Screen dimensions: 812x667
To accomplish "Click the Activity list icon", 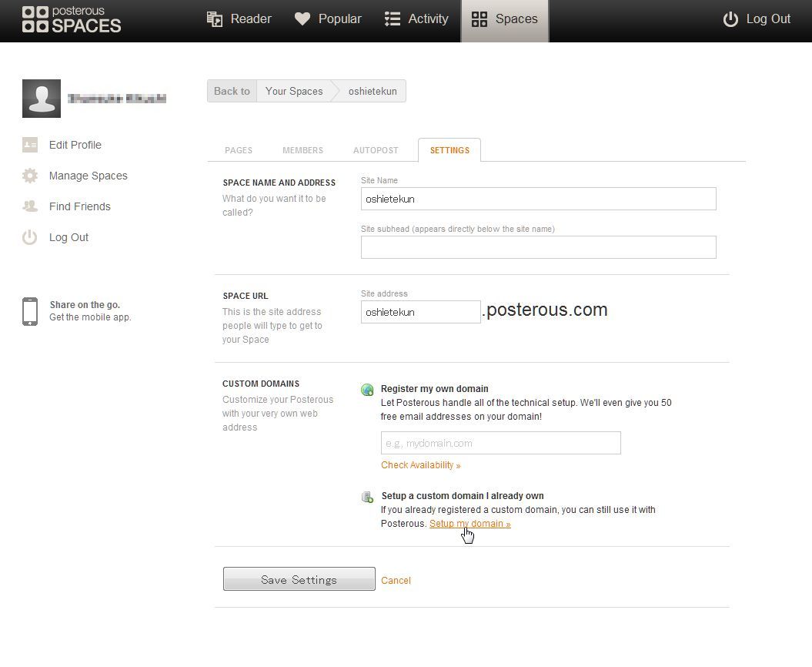I will pos(393,19).
